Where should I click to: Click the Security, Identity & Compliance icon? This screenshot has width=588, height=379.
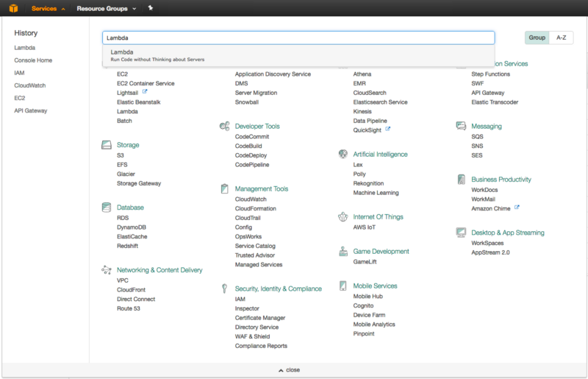click(x=224, y=288)
